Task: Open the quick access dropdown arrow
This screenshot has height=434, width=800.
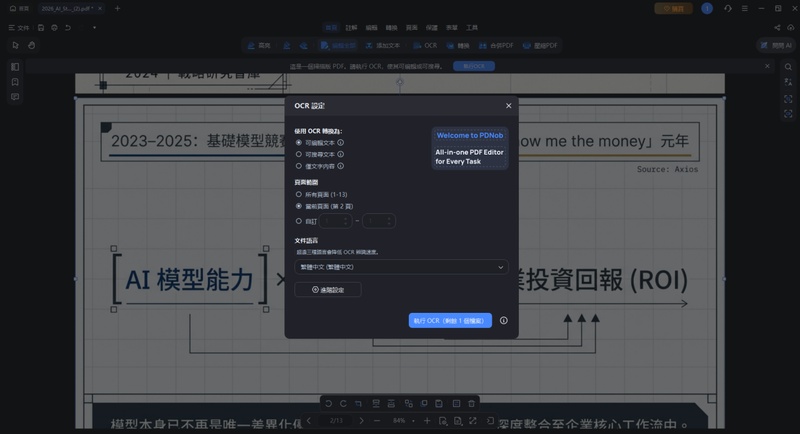Action: coord(94,28)
